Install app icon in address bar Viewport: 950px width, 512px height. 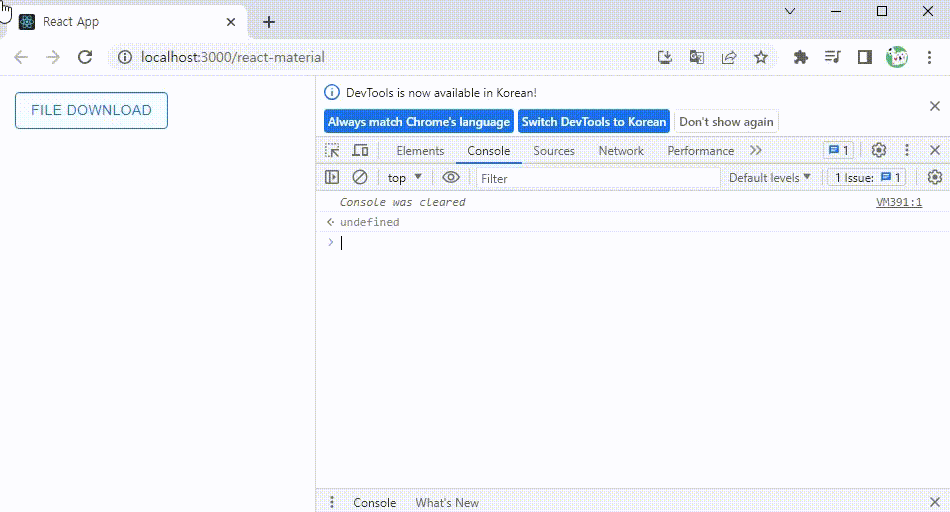(x=665, y=57)
